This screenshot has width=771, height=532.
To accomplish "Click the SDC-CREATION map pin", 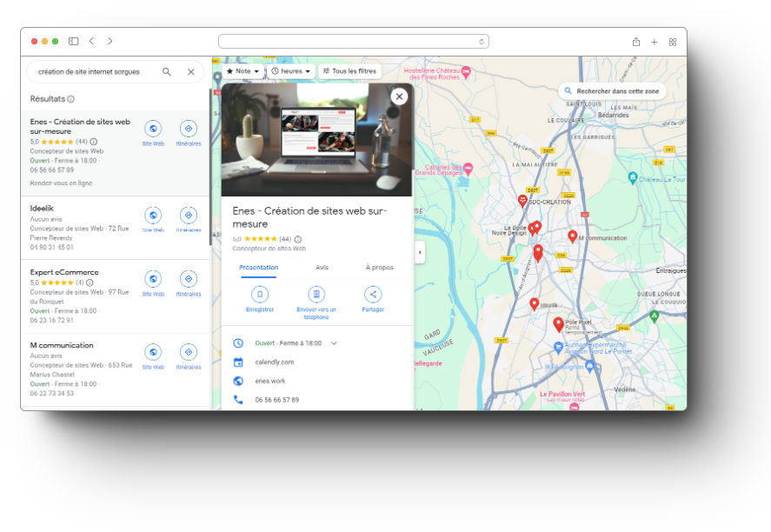I will point(522,200).
